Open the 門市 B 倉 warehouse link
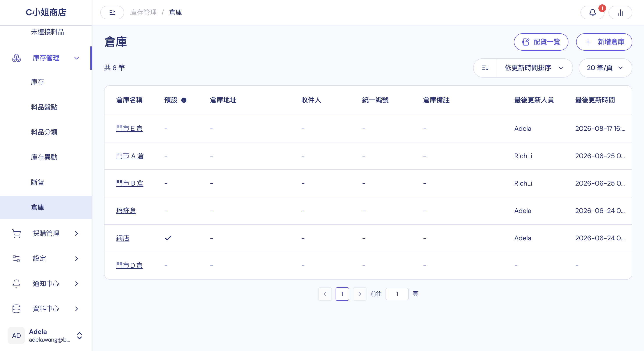The image size is (644, 351). tap(129, 183)
